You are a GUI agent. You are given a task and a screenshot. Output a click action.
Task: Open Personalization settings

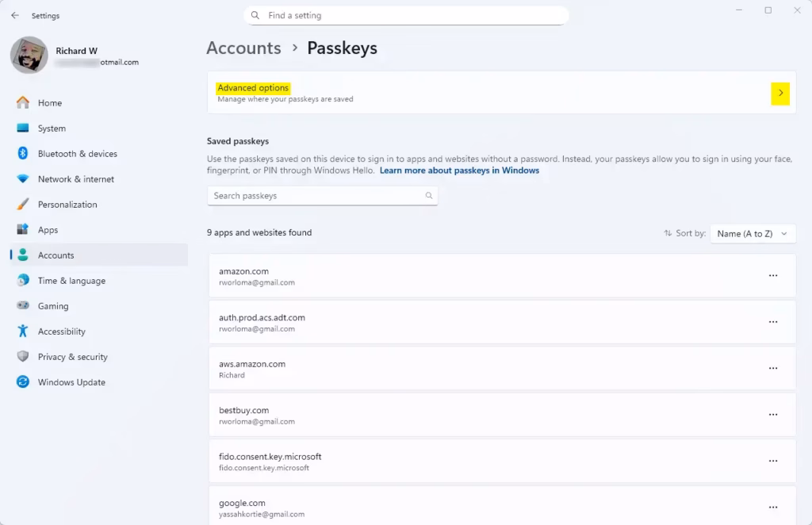pos(70,204)
